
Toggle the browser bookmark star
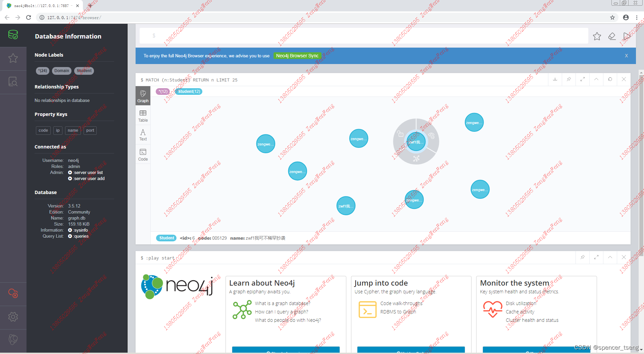(612, 17)
